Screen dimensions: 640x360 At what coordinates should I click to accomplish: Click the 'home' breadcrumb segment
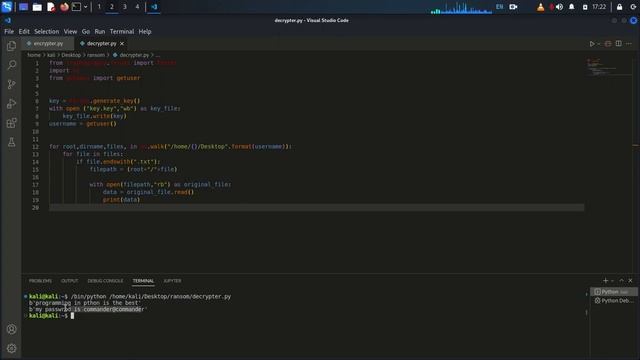tap(34, 55)
